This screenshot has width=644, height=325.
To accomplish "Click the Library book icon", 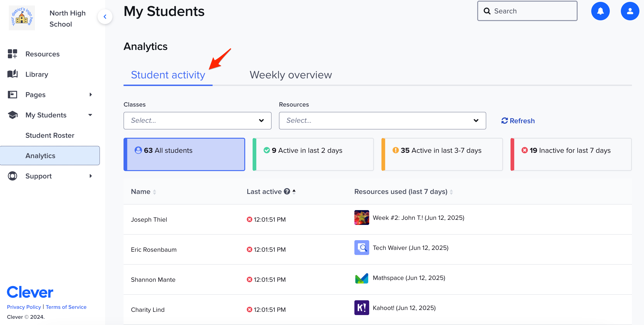I will point(12,74).
